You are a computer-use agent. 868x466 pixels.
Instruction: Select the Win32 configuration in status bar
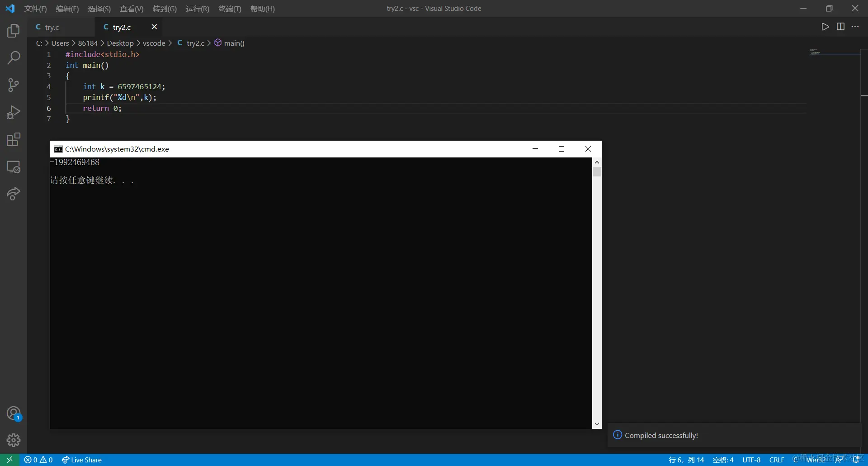(x=816, y=460)
